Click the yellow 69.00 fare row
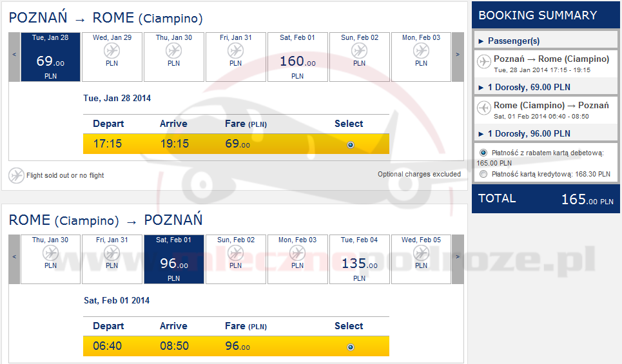This screenshot has width=622, height=364. coord(236,144)
